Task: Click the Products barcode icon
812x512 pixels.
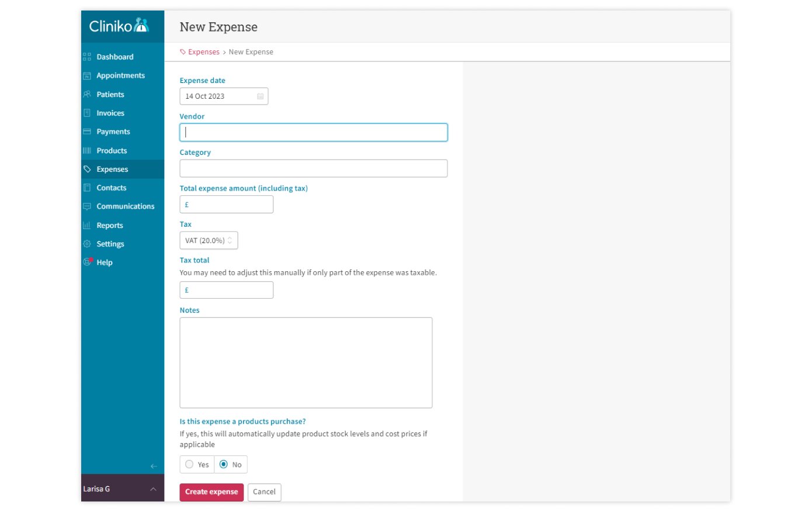Action: click(87, 150)
